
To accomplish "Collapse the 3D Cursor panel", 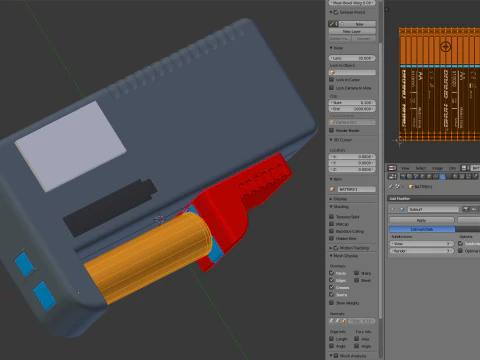I will tap(331, 140).
